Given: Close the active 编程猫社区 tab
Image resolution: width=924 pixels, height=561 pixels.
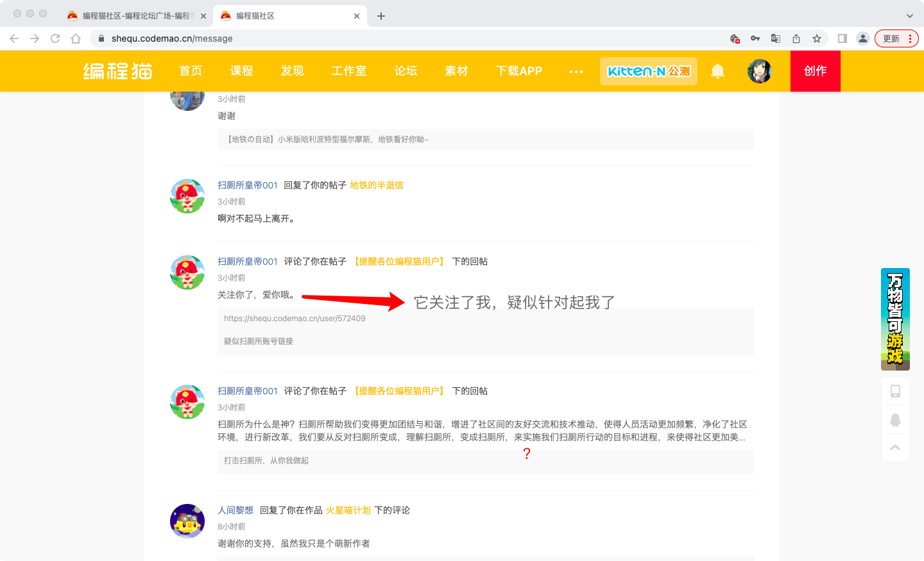Looking at the screenshot, I should 357,16.
